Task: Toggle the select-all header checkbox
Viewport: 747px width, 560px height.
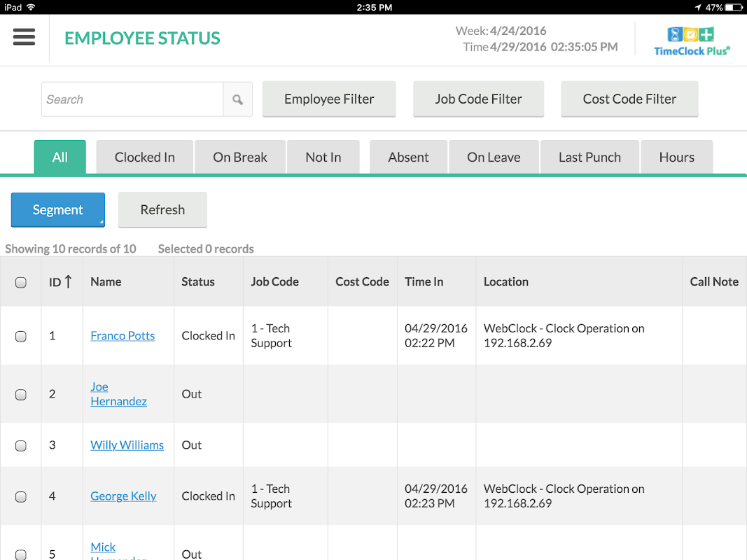Action: click(20, 282)
